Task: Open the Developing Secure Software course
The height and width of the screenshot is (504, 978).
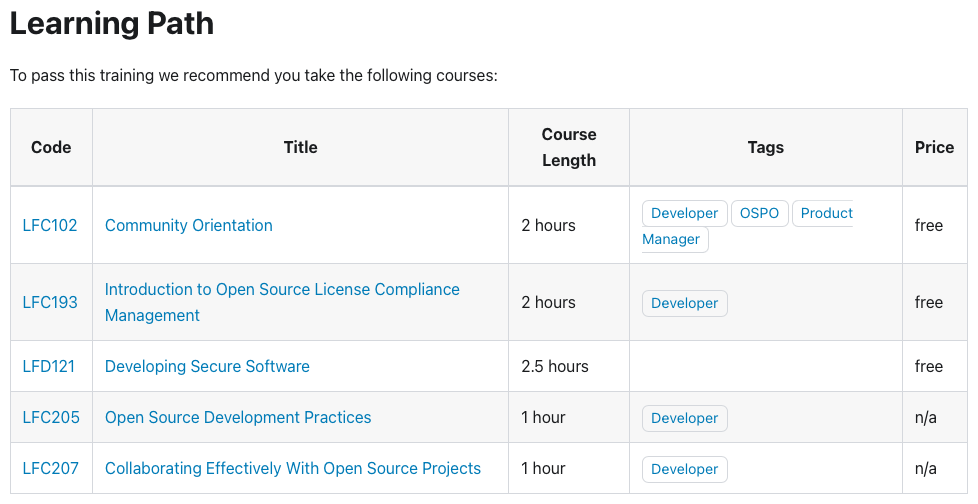Action: [x=207, y=366]
